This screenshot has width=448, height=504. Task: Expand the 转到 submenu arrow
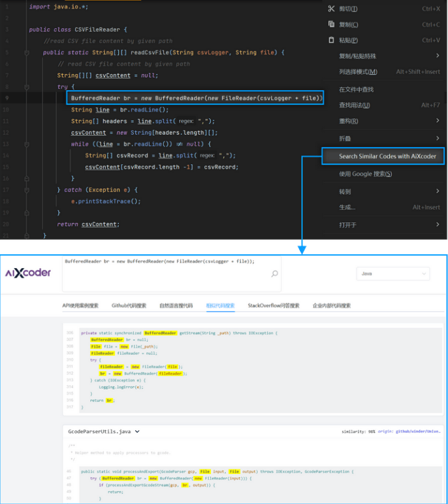[438, 192]
